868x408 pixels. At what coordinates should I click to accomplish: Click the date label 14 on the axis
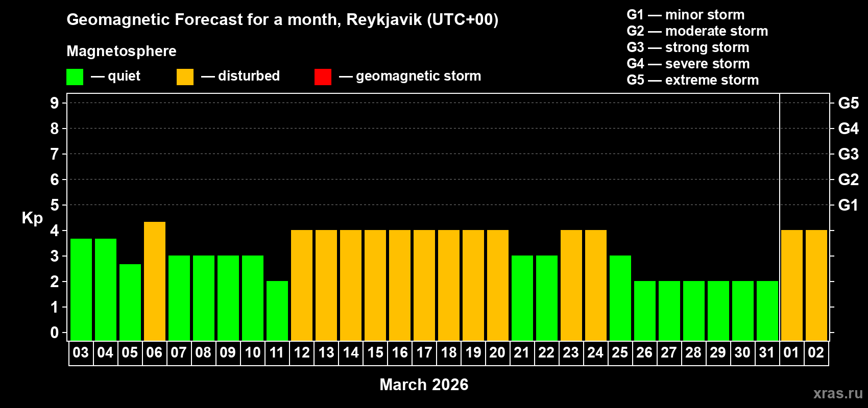(x=351, y=352)
